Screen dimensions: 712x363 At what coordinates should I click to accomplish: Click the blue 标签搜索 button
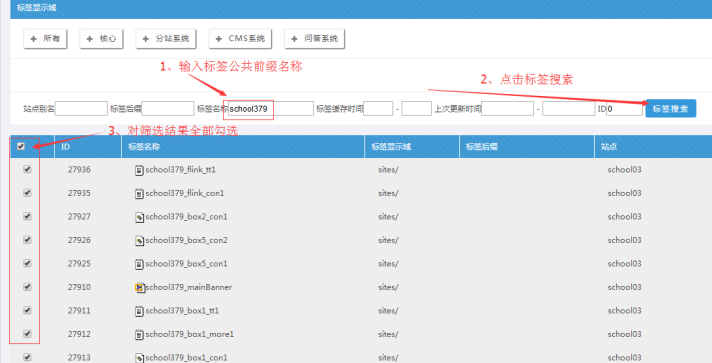coord(671,109)
